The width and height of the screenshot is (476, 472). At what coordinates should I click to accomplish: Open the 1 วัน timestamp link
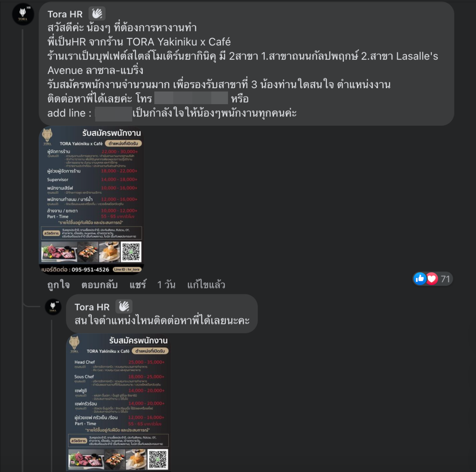click(166, 285)
